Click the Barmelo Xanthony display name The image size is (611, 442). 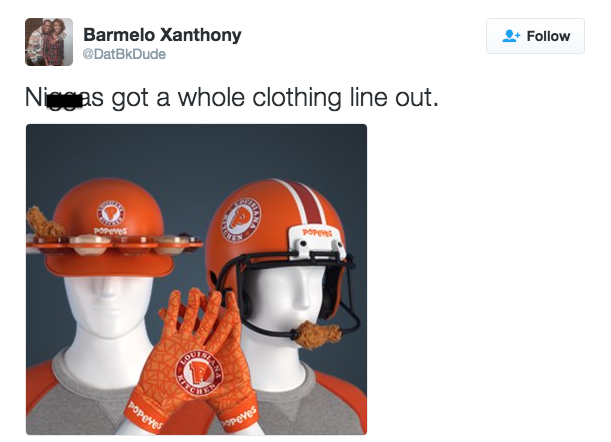pos(162,35)
